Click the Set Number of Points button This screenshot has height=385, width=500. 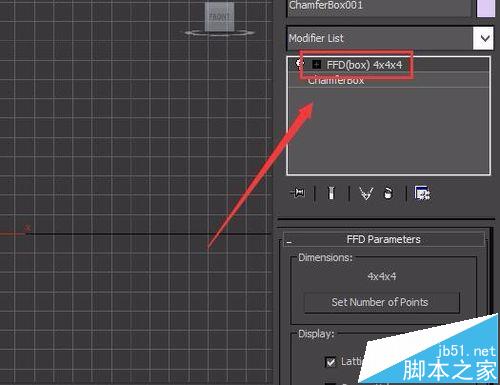tap(382, 302)
